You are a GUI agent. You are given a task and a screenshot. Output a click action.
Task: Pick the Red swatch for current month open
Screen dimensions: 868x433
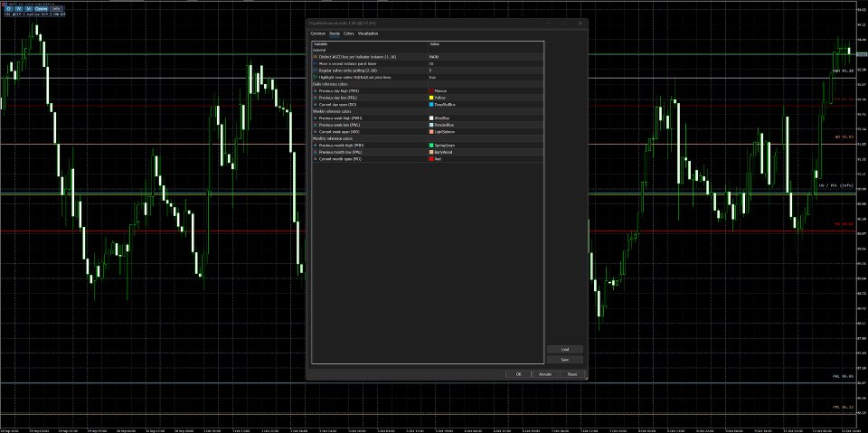(431, 159)
